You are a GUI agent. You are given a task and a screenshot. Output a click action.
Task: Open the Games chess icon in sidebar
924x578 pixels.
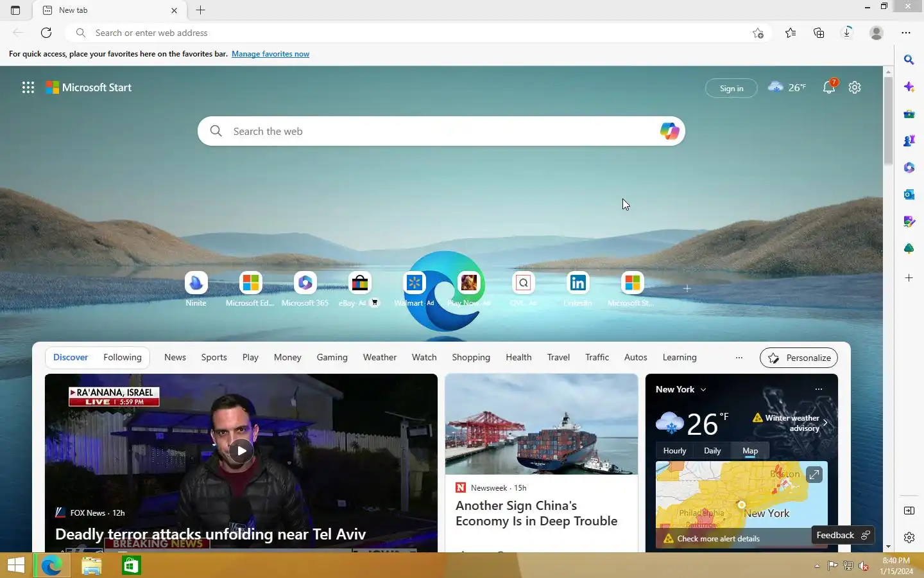coord(909,141)
